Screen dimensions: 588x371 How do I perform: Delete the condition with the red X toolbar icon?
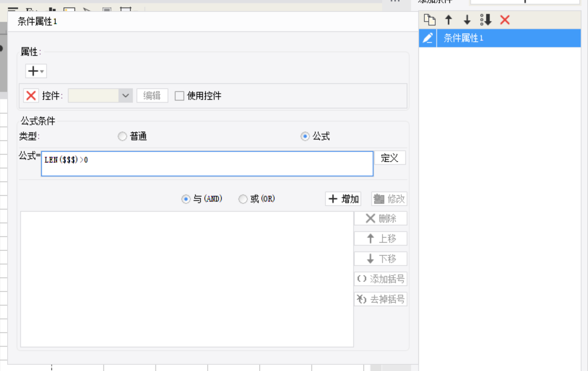point(505,20)
